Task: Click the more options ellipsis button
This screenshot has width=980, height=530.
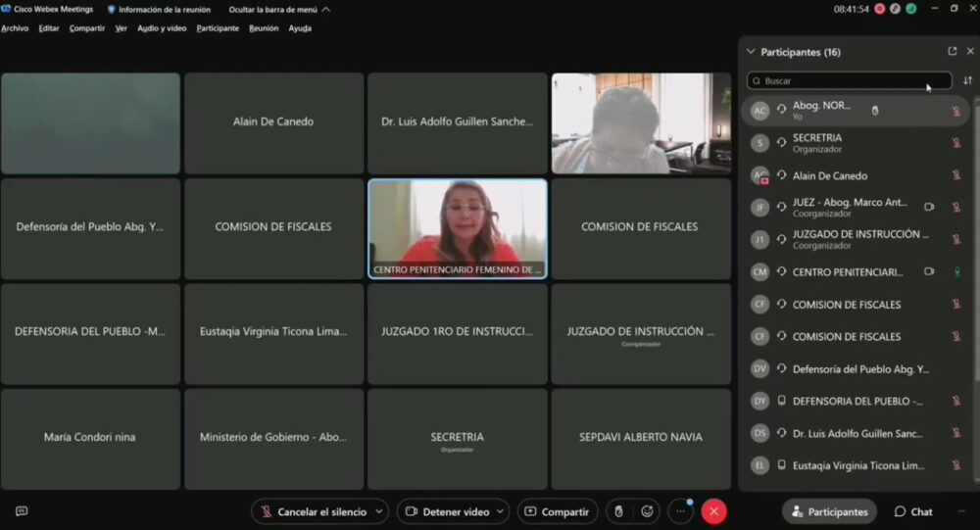Action: tap(680, 511)
